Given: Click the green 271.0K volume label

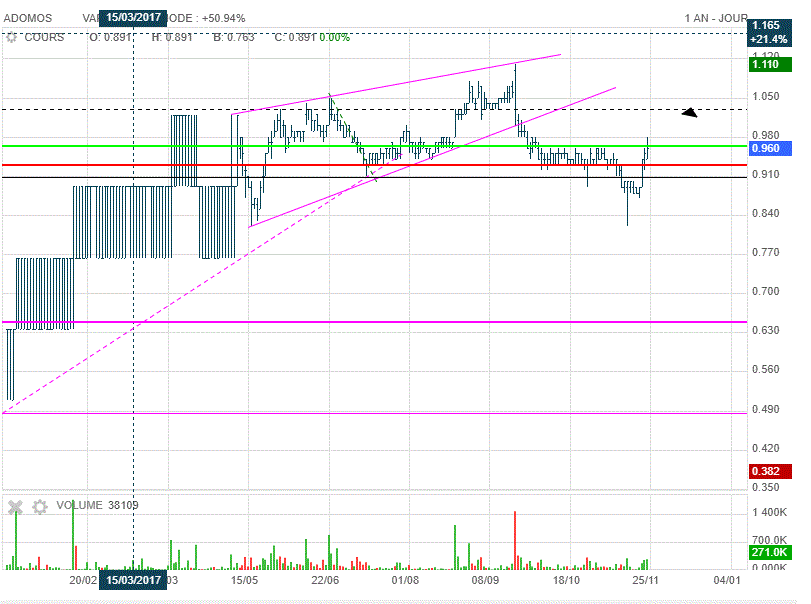Looking at the screenshot, I should (x=770, y=552).
